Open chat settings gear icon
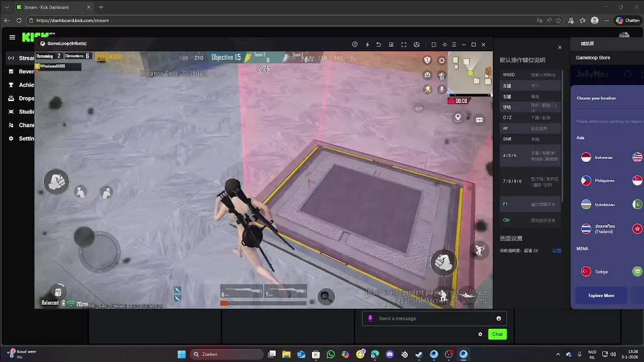 coord(480,334)
